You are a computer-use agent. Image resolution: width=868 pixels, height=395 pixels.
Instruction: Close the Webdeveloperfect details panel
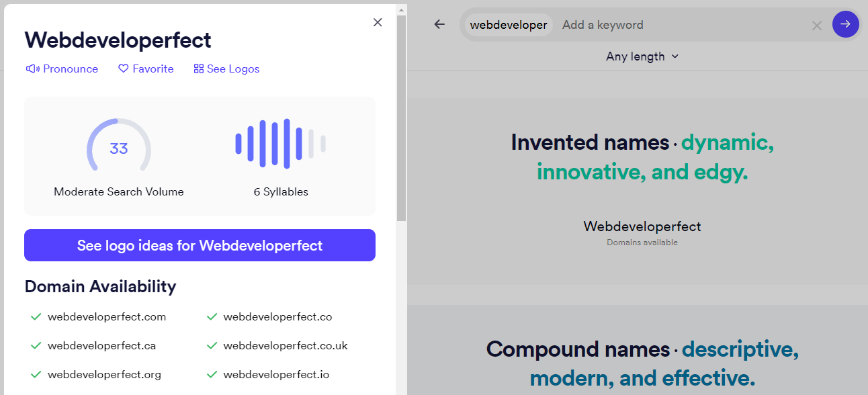378,22
